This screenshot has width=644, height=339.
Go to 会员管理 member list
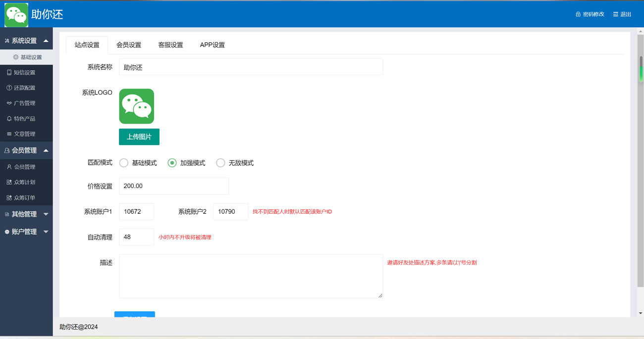(26, 167)
